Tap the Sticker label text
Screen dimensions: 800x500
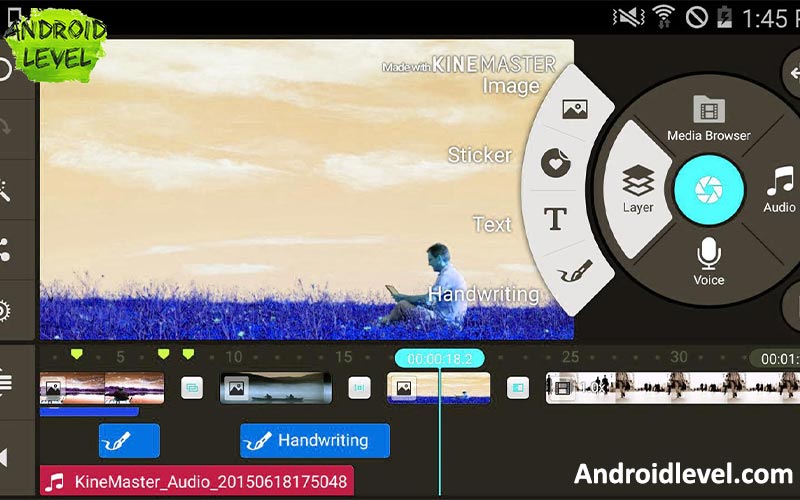[x=480, y=155]
